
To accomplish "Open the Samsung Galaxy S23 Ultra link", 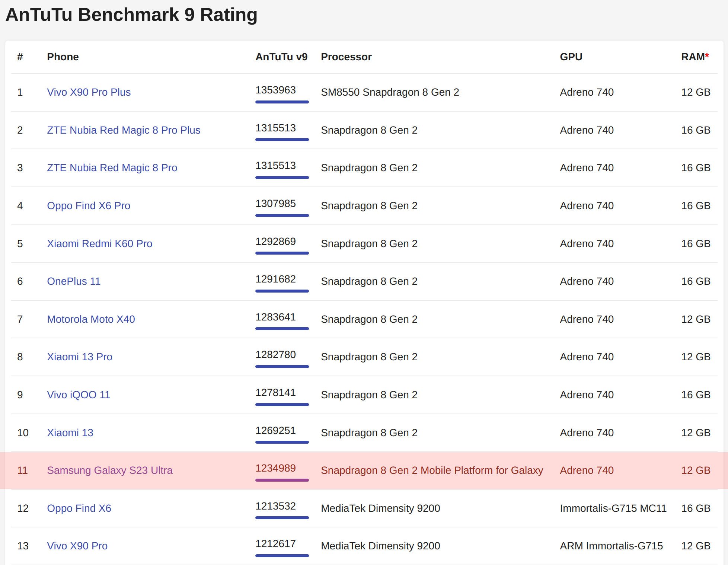I will pos(109,470).
